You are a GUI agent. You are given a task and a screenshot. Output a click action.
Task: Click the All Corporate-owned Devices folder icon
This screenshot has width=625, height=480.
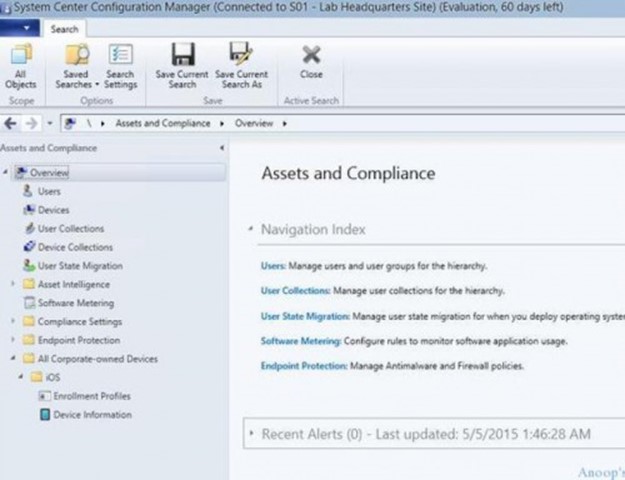29,359
